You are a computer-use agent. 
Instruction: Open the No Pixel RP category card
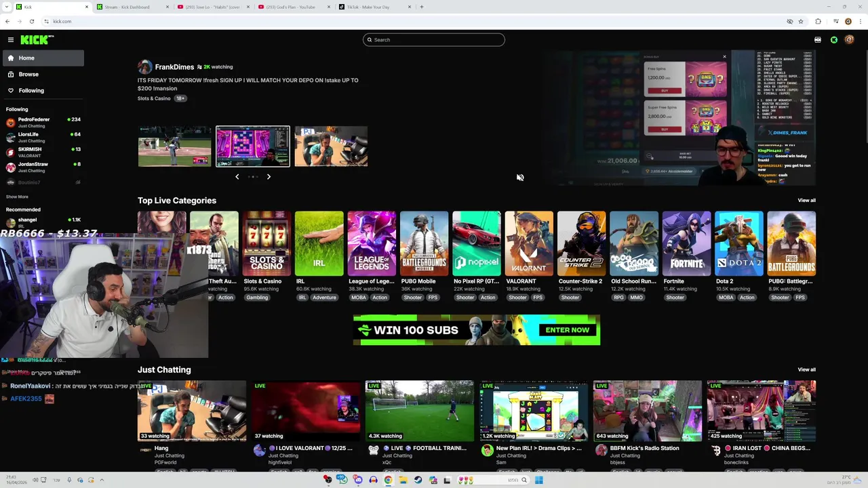click(477, 244)
